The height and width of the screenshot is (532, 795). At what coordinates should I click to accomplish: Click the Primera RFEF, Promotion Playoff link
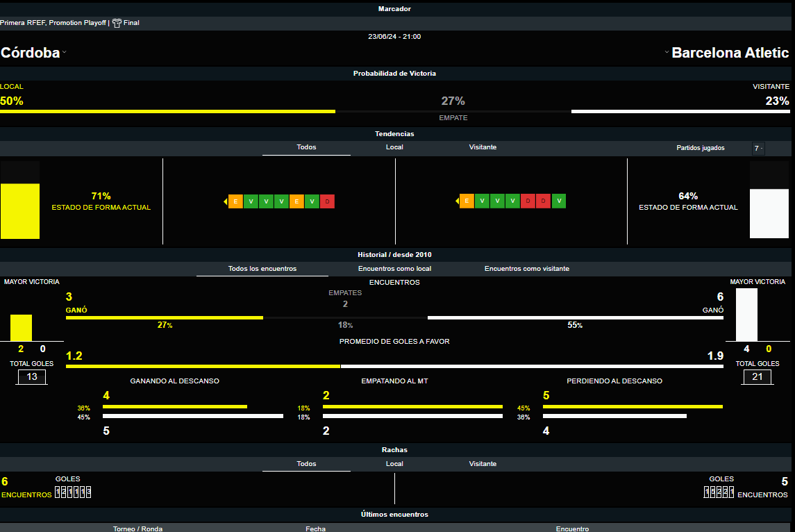click(53, 23)
